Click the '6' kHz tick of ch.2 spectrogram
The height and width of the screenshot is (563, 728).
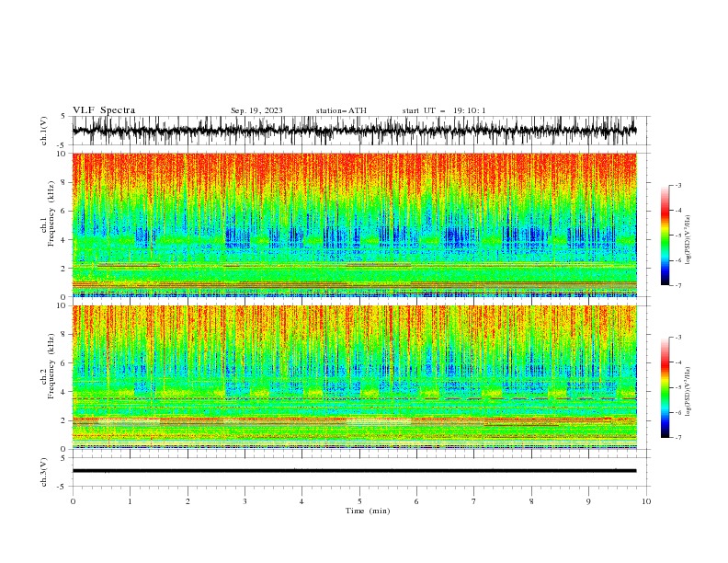point(64,362)
